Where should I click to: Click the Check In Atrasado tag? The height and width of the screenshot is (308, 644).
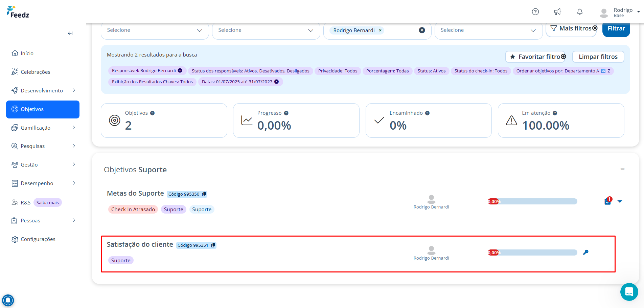point(133,210)
